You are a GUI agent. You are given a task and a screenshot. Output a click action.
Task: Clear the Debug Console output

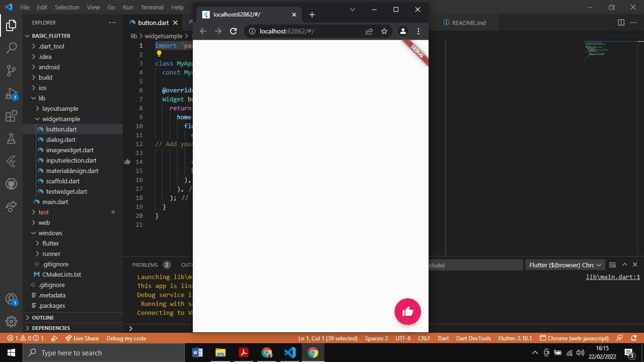(612, 264)
